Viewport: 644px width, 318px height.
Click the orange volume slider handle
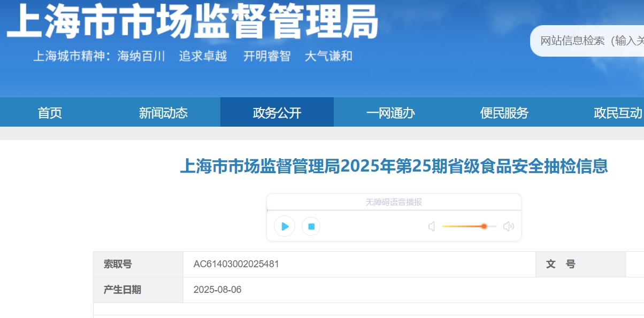[484, 226]
